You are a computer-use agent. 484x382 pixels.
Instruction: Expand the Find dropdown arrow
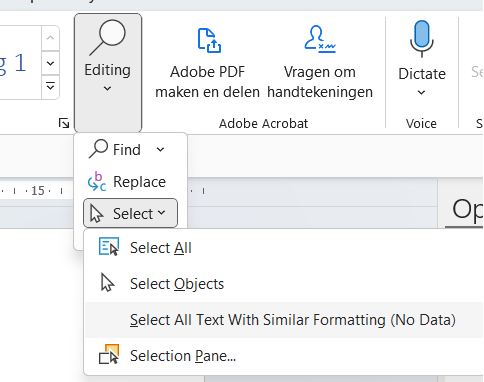click(x=160, y=150)
